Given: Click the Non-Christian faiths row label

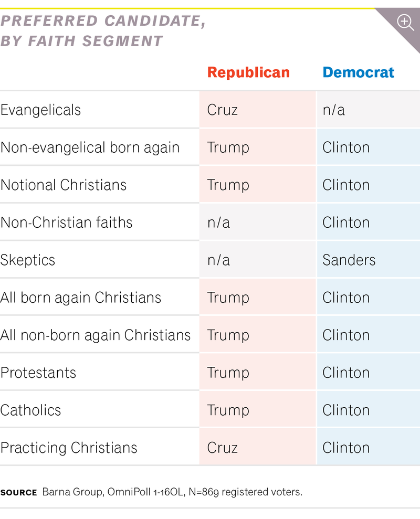Looking at the screenshot, I should (x=66, y=223).
